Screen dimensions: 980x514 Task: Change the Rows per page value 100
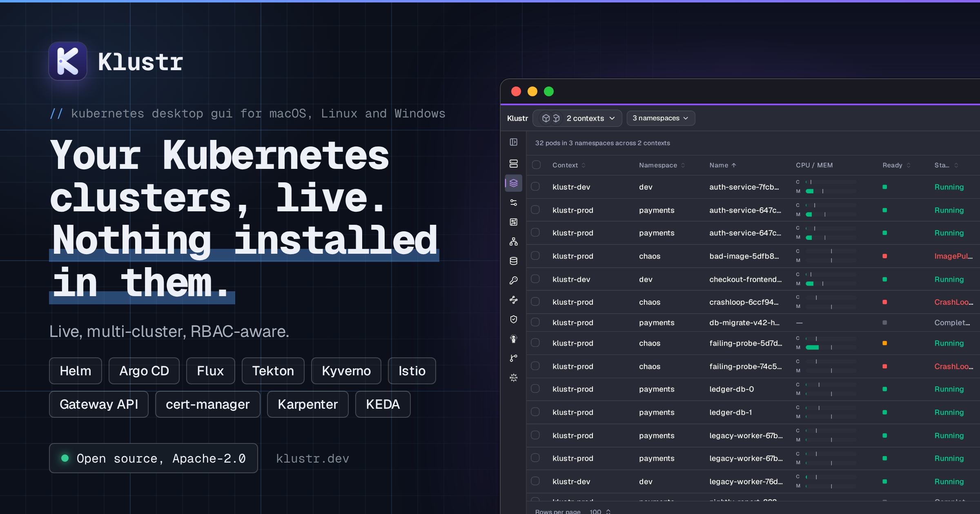[600, 511]
